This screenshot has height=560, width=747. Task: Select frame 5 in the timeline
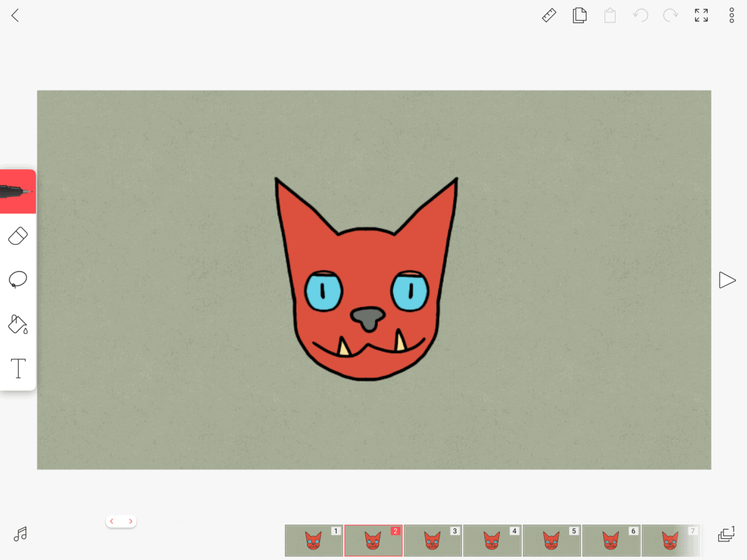coord(552,540)
